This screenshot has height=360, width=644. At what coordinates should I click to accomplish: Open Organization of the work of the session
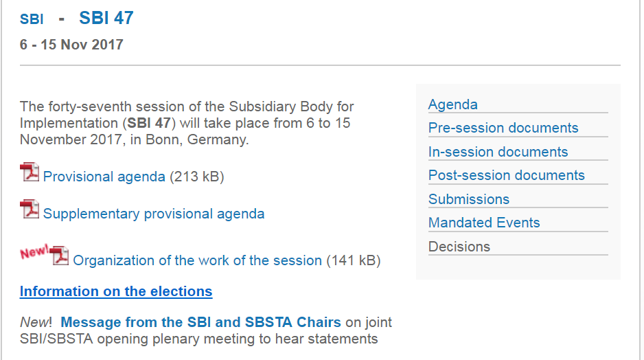[x=197, y=260]
